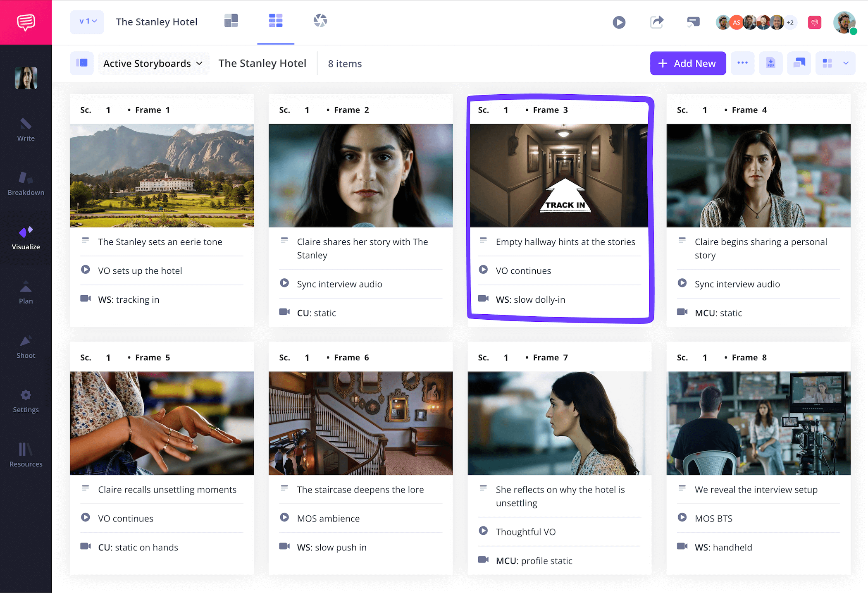Toggle the side-by-side chat panel icon
This screenshot has height=593, width=868.
tap(799, 63)
